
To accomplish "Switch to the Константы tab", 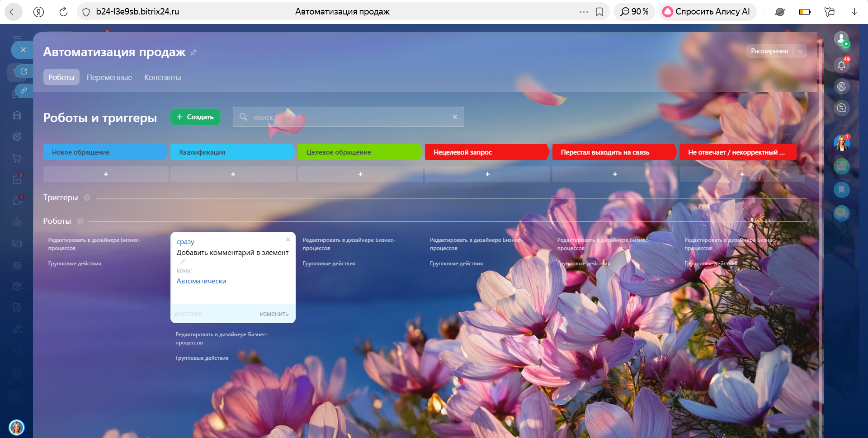I will (163, 77).
